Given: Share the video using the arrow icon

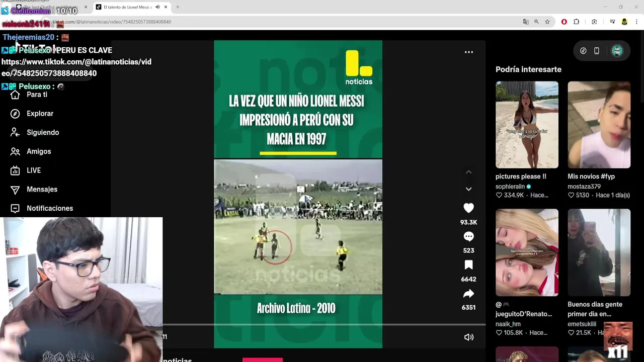Looking at the screenshot, I should 468,294.
